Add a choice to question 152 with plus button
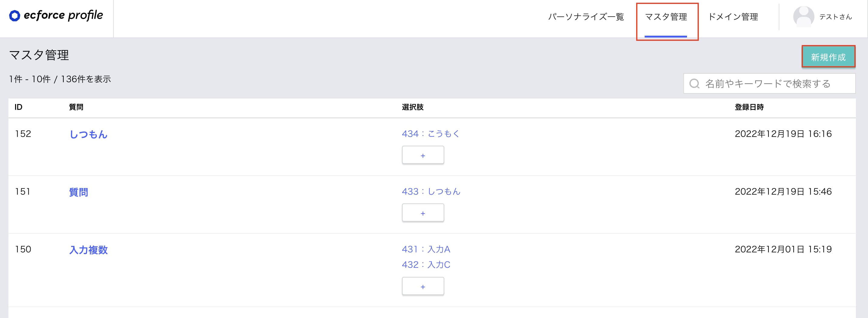 point(423,155)
